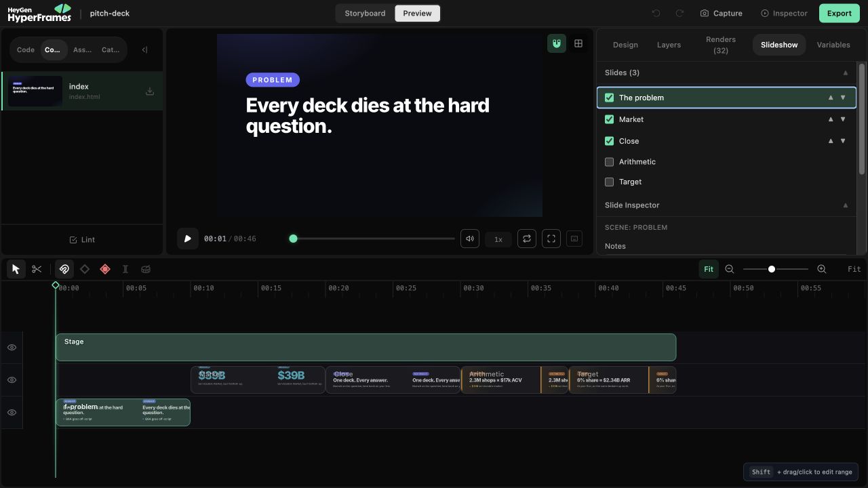Click the undo arrow
Screen dimensions: 868x488
click(656, 13)
